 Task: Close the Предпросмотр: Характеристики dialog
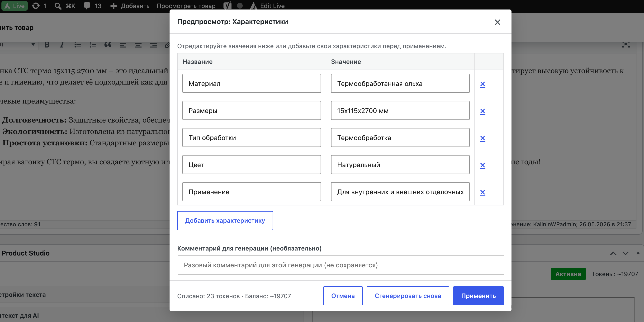click(x=497, y=22)
